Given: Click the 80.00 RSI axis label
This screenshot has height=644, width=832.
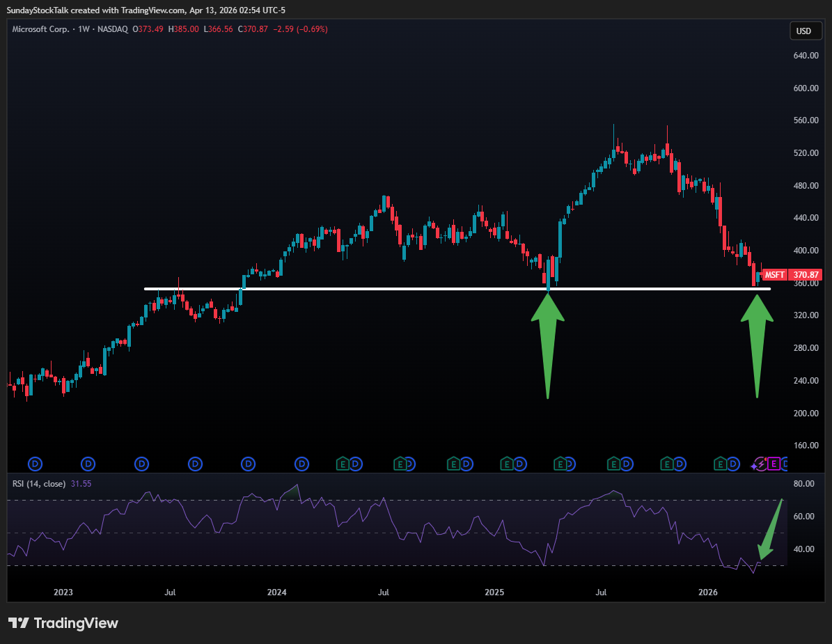Looking at the screenshot, I should pyautogui.click(x=804, y=484).
